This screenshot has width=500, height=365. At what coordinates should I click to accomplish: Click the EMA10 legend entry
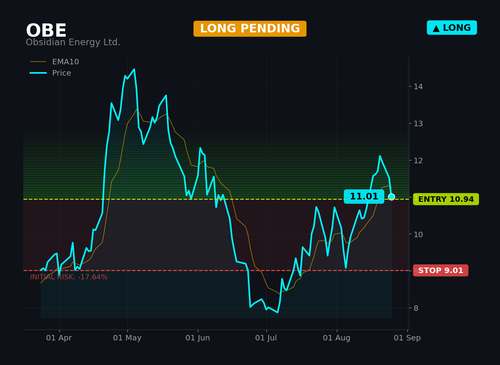click(x=54, y=62)
